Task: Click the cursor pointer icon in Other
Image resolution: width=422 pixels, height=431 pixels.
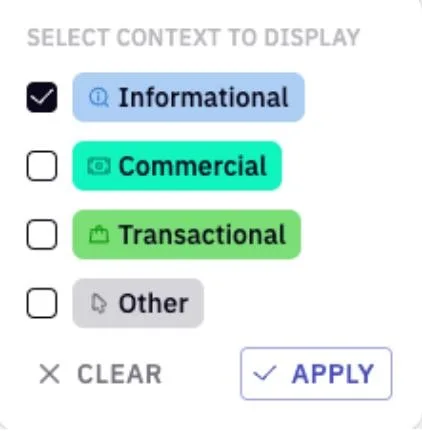Action: point(99,303)
